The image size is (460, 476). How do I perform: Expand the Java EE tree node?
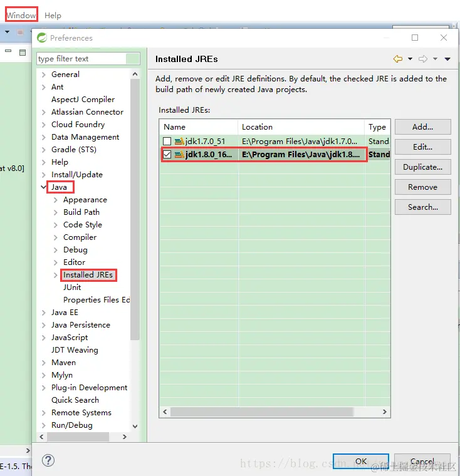pyautogui.click(x=44, y=313)
